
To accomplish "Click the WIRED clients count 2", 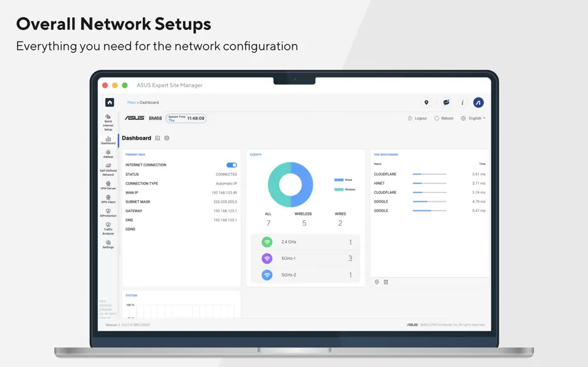I will pos(340,223).
